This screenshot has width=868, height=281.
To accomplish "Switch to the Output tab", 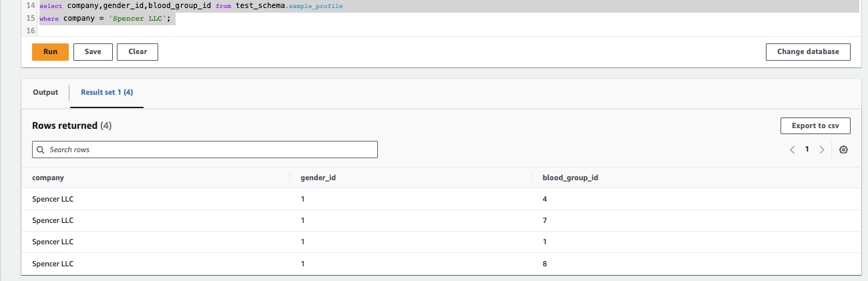I will coord(45,92).
